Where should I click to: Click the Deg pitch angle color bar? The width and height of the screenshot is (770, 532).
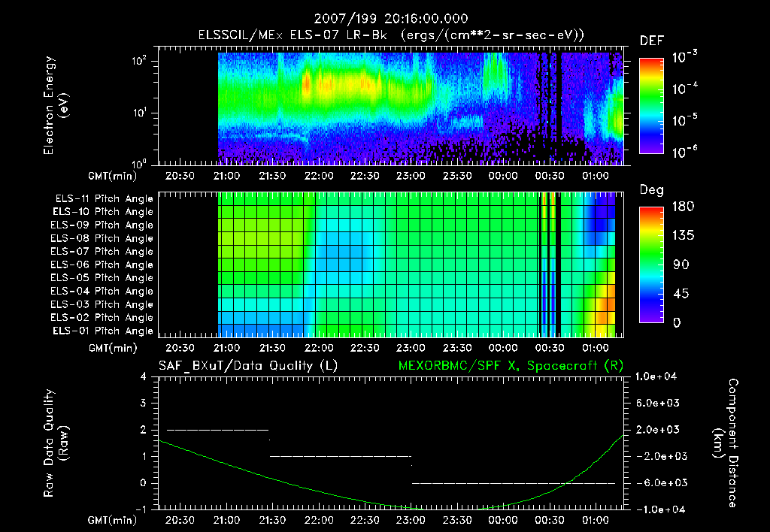point(651,264)
